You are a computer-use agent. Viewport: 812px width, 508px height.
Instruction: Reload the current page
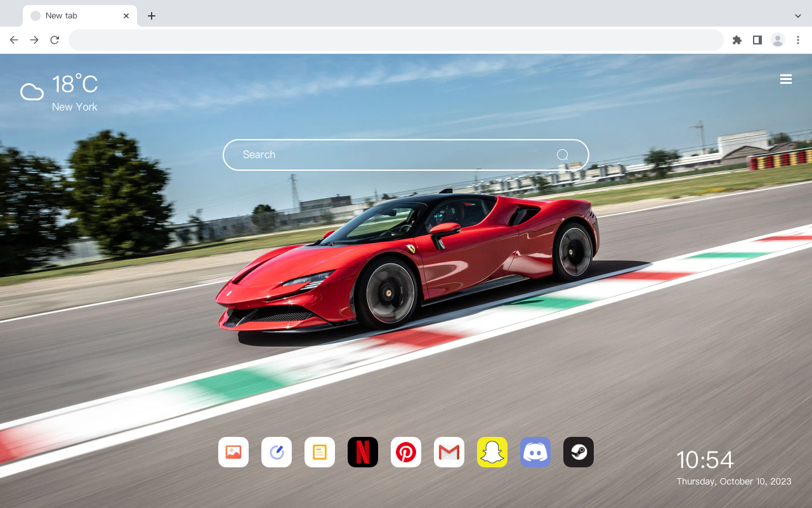pos(55,40)
